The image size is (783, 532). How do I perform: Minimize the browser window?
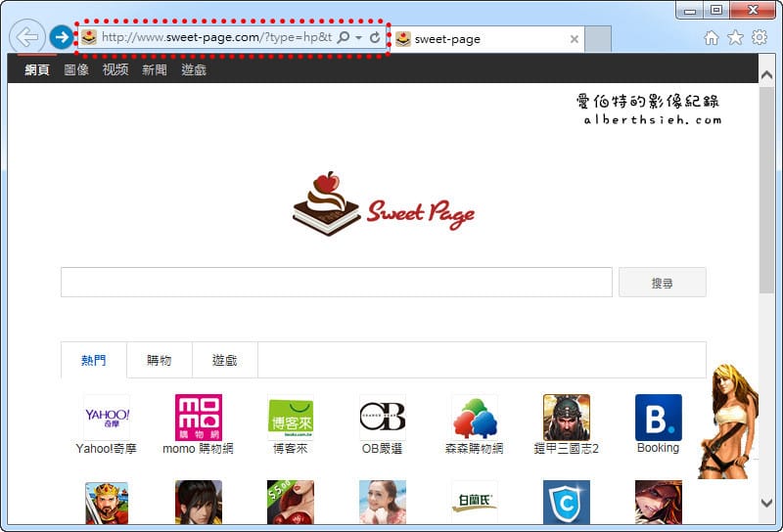pyautogui.click(x=690, y=10)
